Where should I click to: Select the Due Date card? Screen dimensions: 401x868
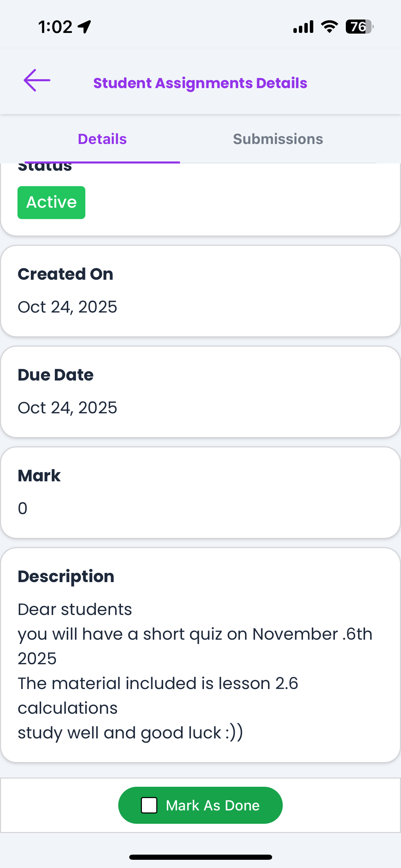(200, 391)
